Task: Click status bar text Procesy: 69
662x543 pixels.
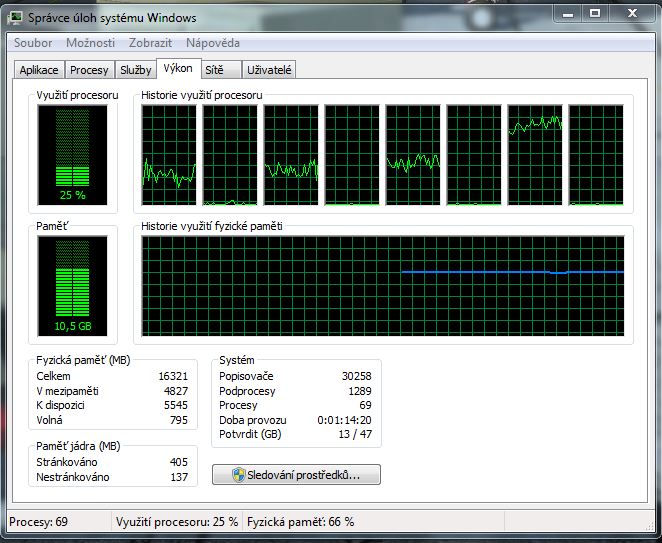Action: click(38, 522)
